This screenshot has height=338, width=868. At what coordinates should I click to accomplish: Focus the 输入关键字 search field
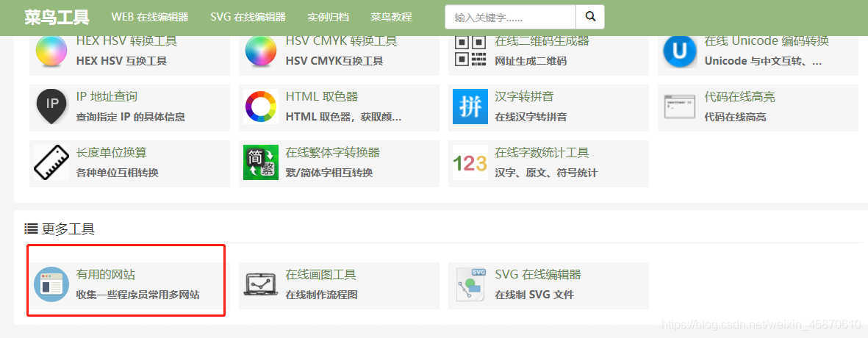(510, 17)
